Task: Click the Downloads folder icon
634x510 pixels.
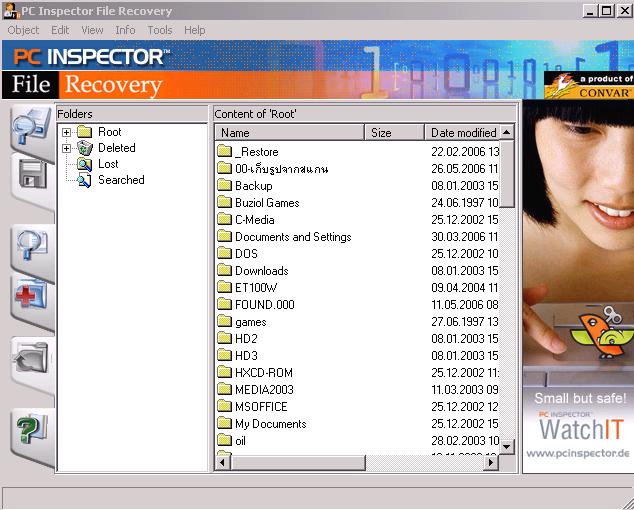Action: [x=224, y=270]
